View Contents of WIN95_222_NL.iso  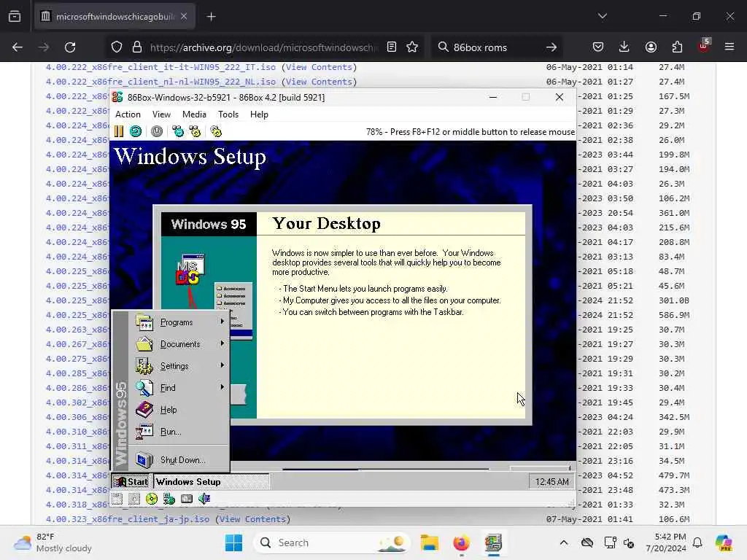click(x=319, y=82)
